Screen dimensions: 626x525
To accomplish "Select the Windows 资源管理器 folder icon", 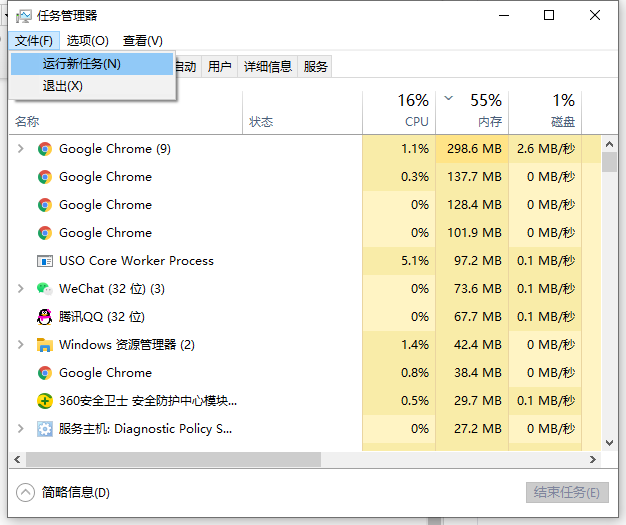I will (44, 345).
